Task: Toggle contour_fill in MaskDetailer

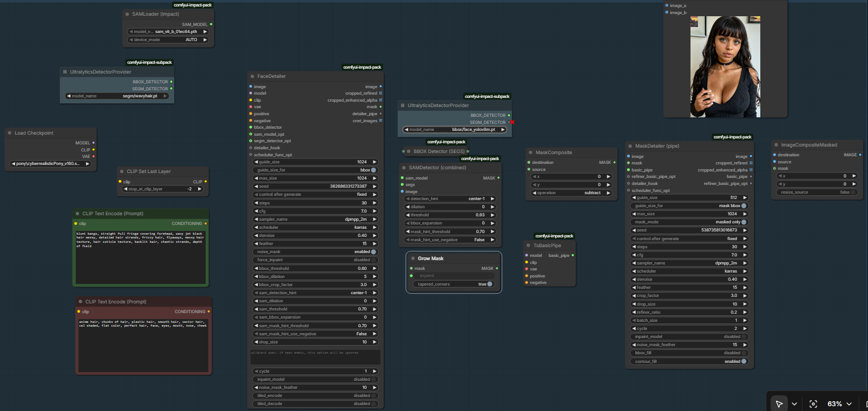Action: tap(743, 361)
